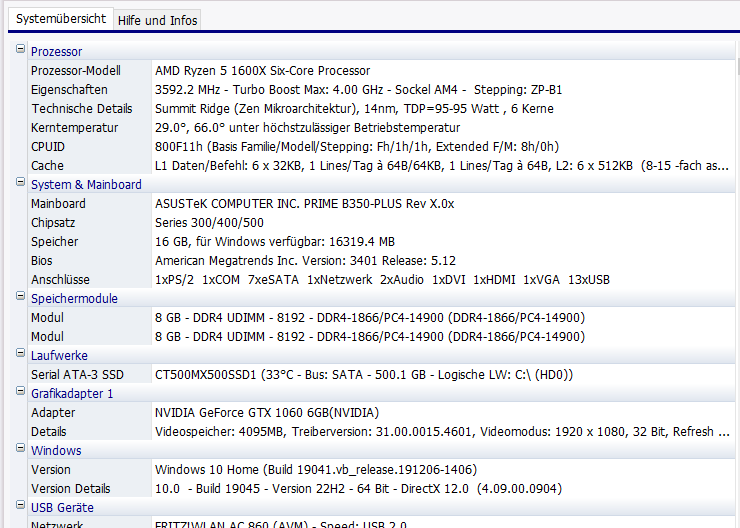This screenshot has height=528, width=740.
Task: Switch to the Systemübersicht tab
Action: [x=61, y=19]
